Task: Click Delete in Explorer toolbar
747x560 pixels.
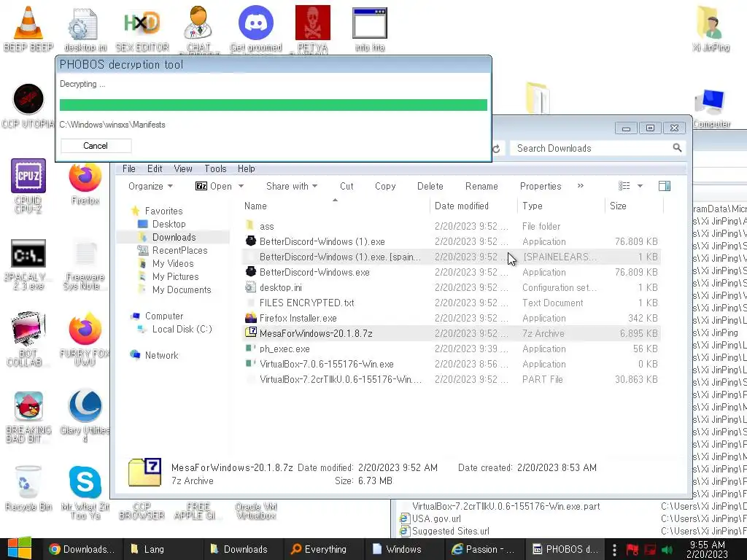Action: (x=430, y=186)
